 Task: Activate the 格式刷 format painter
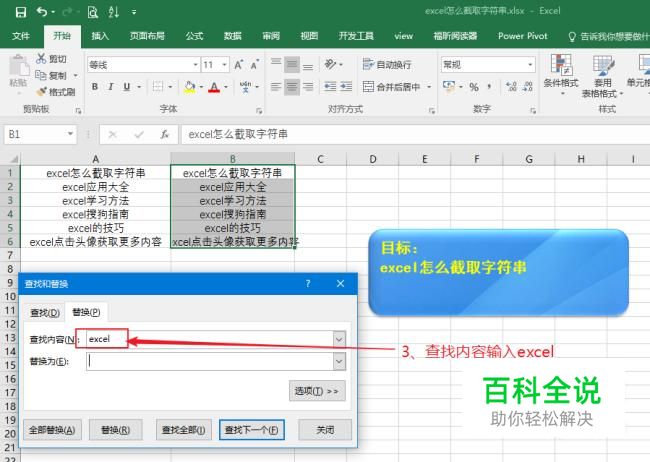[56, 92]
